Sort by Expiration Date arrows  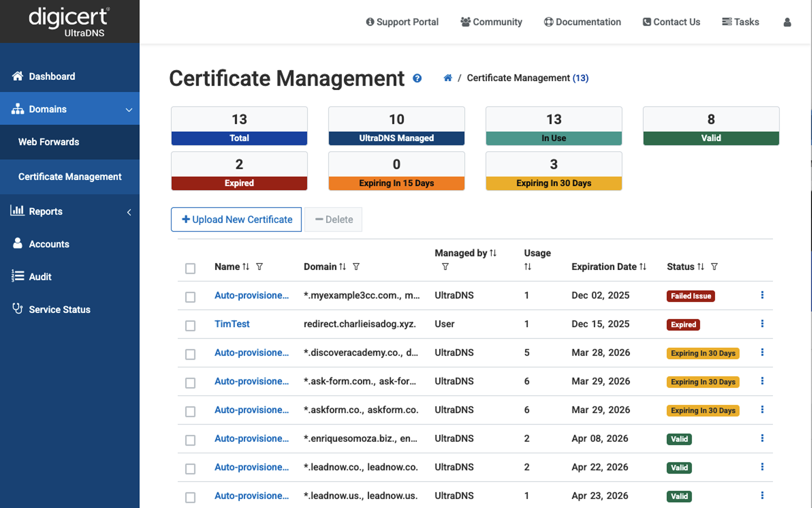click(643, 267)
